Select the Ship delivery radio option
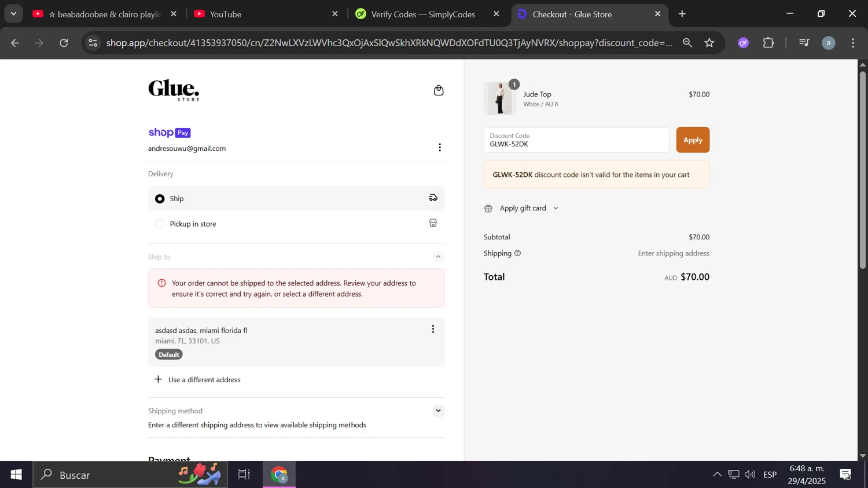Viewport: 868px width, 488px height. 160,198
